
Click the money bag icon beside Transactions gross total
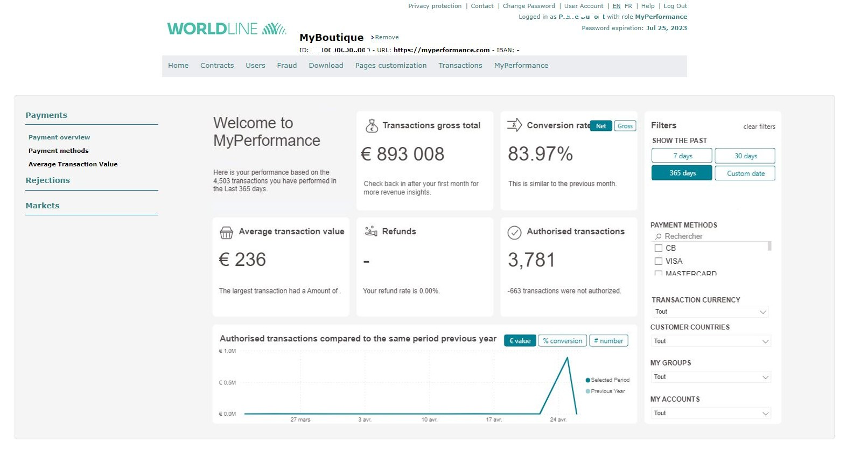tap(372, 125)
